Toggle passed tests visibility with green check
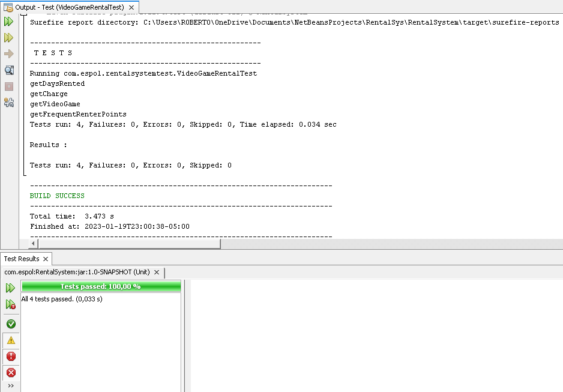 point(10,324)
